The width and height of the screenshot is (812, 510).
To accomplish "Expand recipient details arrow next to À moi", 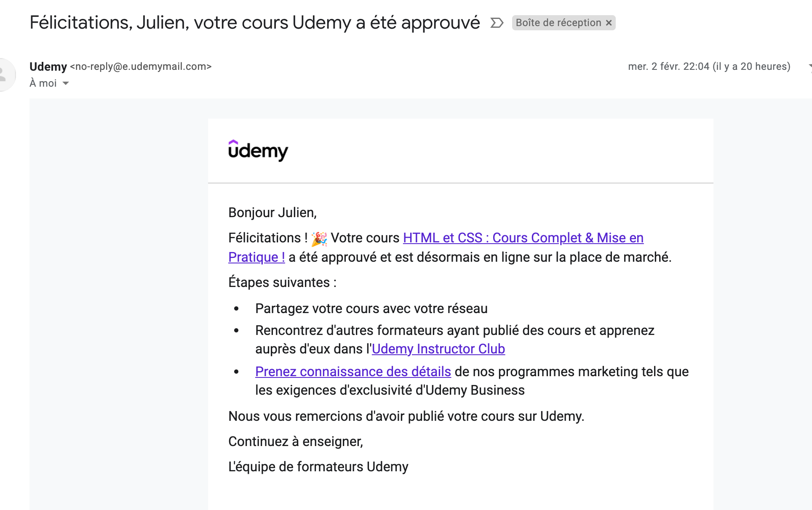I will coord(66,83).
